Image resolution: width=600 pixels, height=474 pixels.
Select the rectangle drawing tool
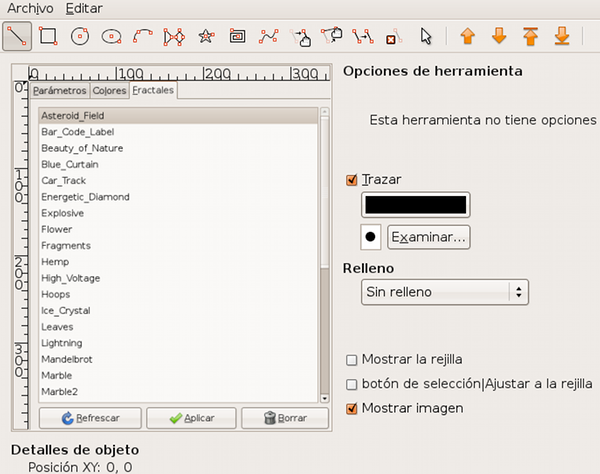pos(48,36)
